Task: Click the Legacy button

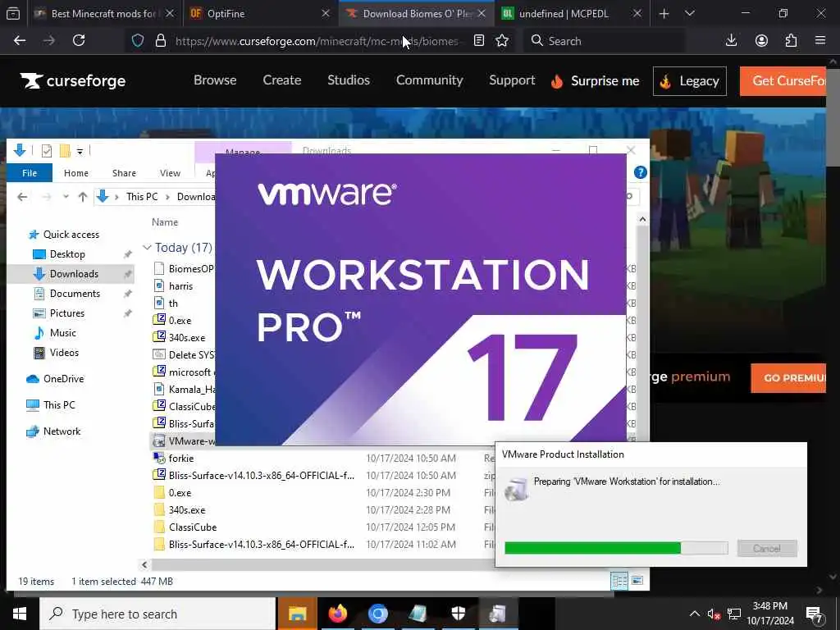Action: click(689, 81)
